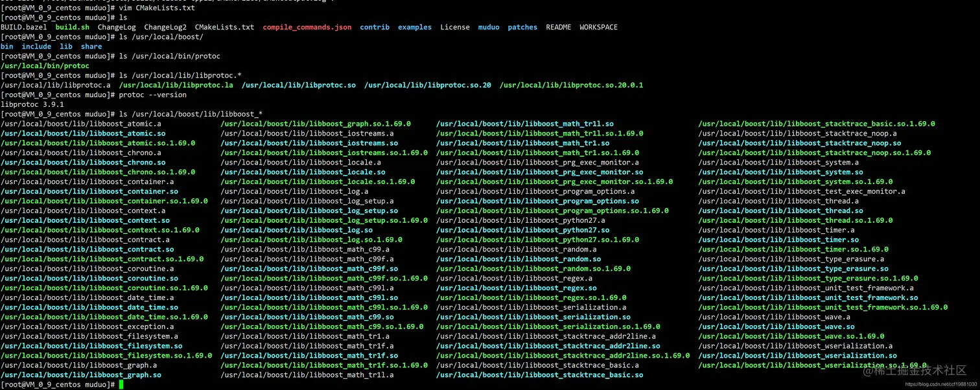This screenshot has height=390, width=980.
Task: Click the green cursor at the final prompt
Action: pos(121,385)
